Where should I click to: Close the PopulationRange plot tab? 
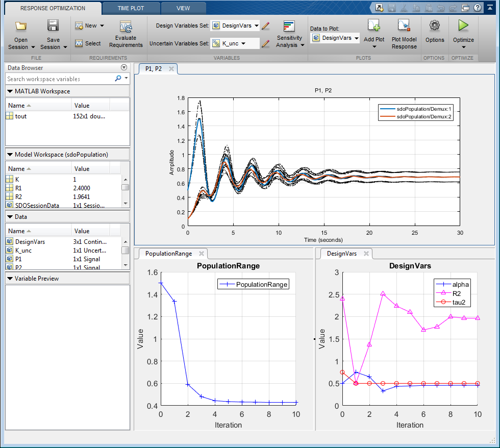coord(201,254)
